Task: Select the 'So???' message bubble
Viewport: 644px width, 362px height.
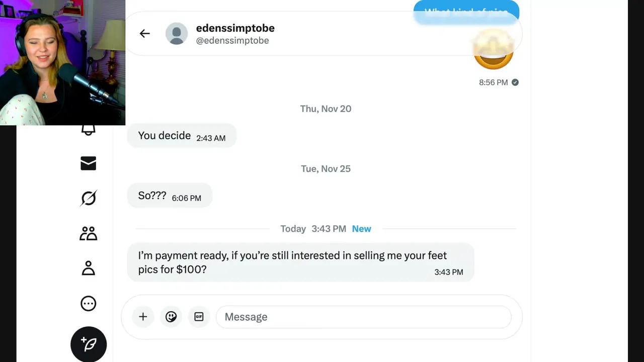Action: click(170, 196)
